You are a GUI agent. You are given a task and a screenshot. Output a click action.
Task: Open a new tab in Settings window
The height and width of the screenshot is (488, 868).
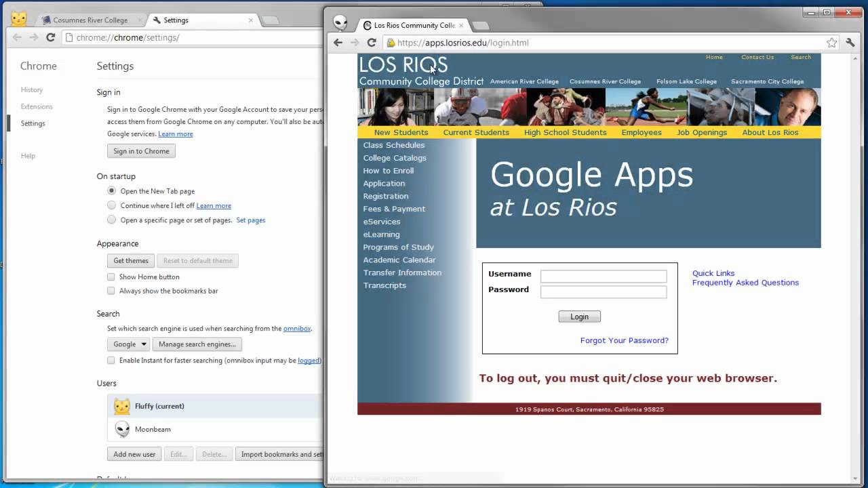270,20
